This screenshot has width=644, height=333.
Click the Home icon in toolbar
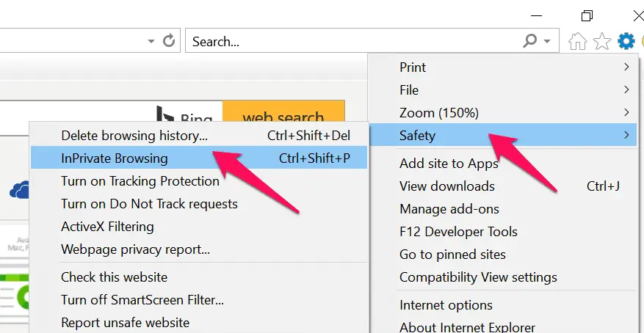click(577, 41)
